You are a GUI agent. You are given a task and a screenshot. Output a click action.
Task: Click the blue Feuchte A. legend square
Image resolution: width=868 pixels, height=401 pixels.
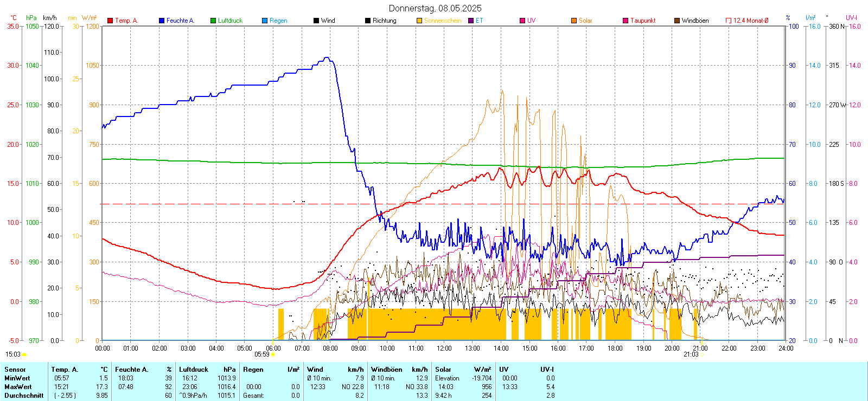[162, 21]
